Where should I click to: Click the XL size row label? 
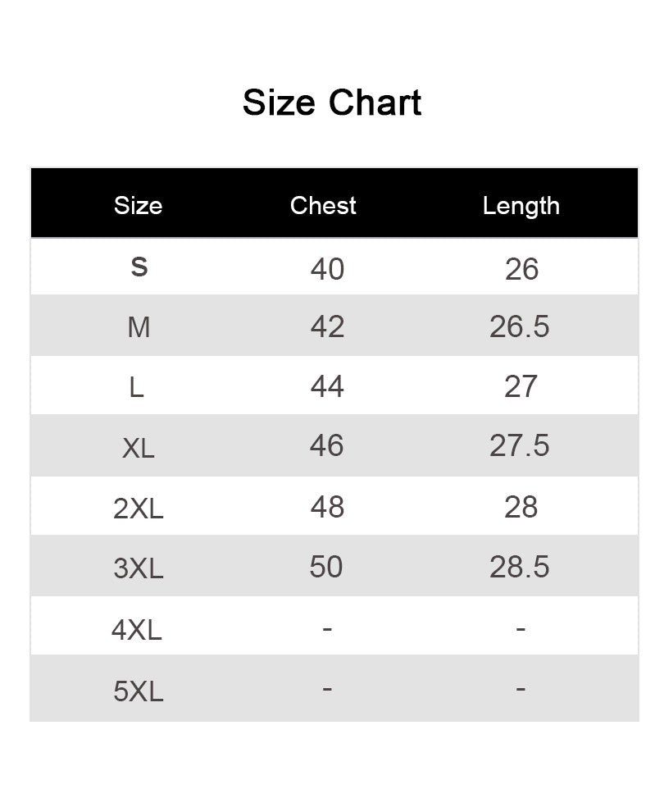click(139, 448)
